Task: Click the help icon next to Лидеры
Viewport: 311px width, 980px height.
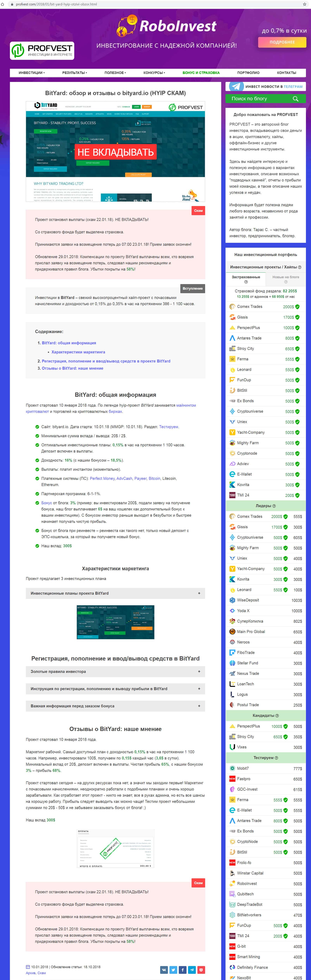Action: (x=274, y=506)
